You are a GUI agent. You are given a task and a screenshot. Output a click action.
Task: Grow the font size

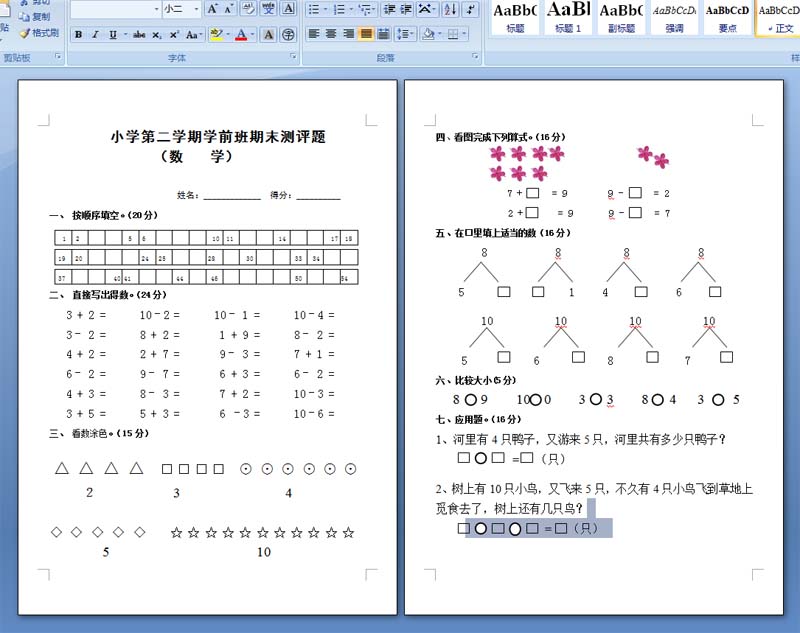tap(212, 8)
